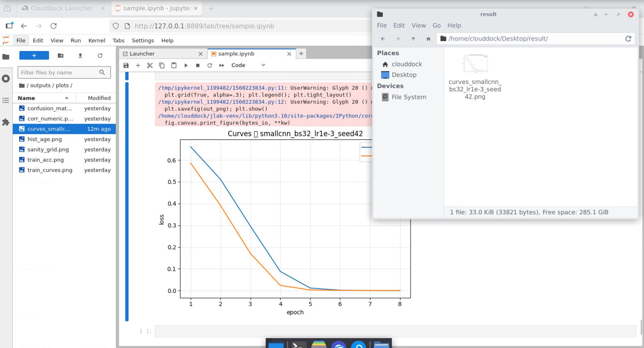Select train_acc.png in the file browser
Image resolution: width=644 pixels, height=348 pixels.
pos(46,160)
